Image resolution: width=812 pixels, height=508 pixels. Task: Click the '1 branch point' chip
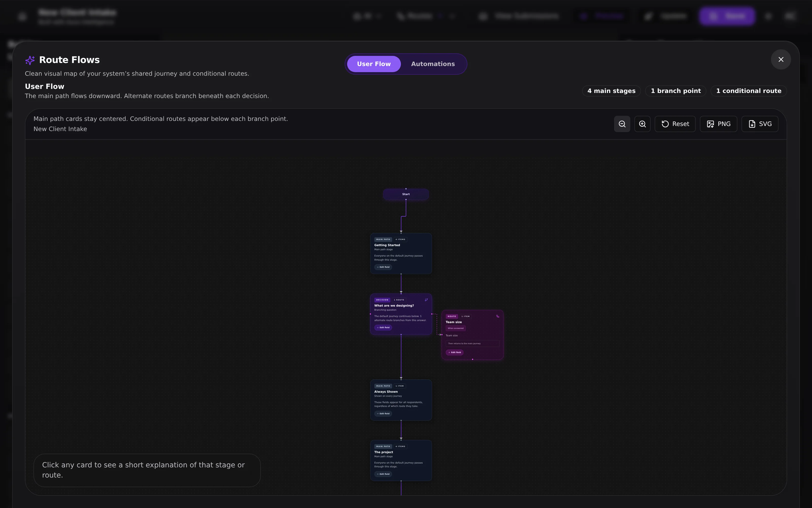point(676,91)
